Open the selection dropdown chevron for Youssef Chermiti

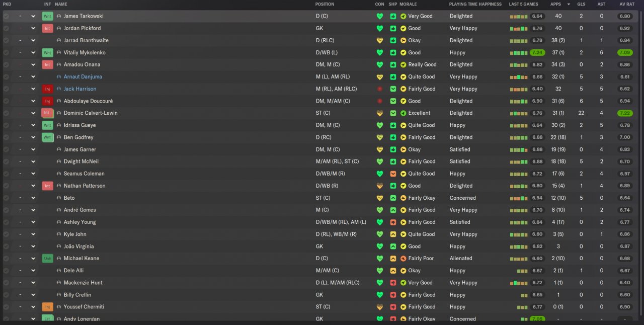pos(33,307)
